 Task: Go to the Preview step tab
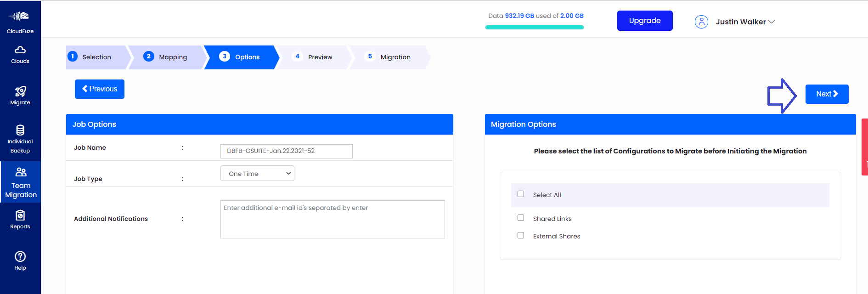[315, 57]
